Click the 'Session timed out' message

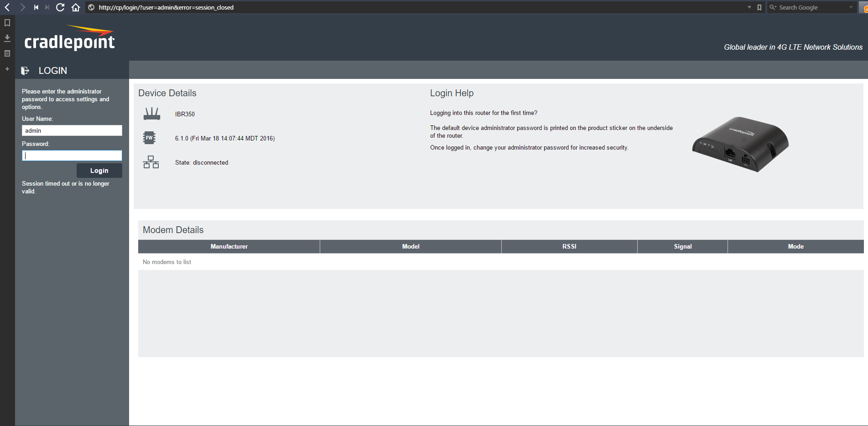(66, 187)
